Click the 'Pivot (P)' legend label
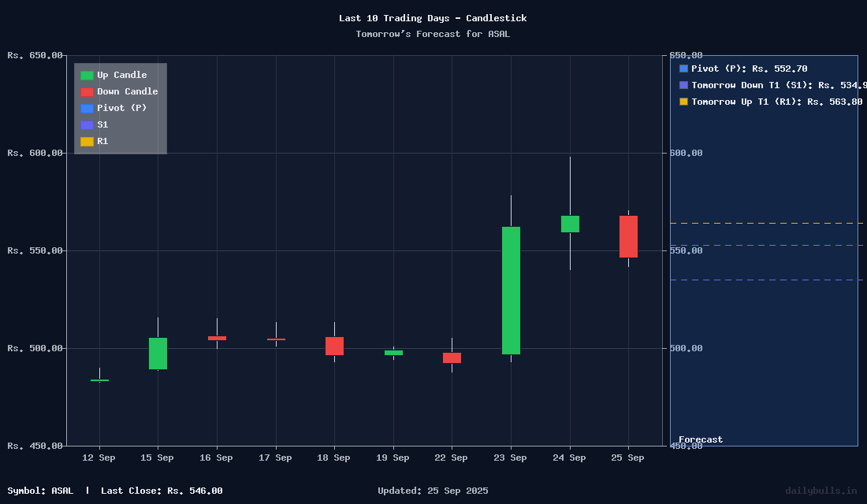Screen dimensions: 867x504 122,109
